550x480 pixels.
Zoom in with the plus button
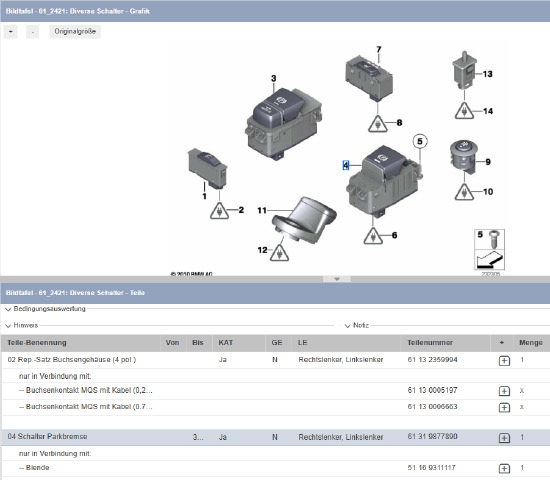pos(11,32)
